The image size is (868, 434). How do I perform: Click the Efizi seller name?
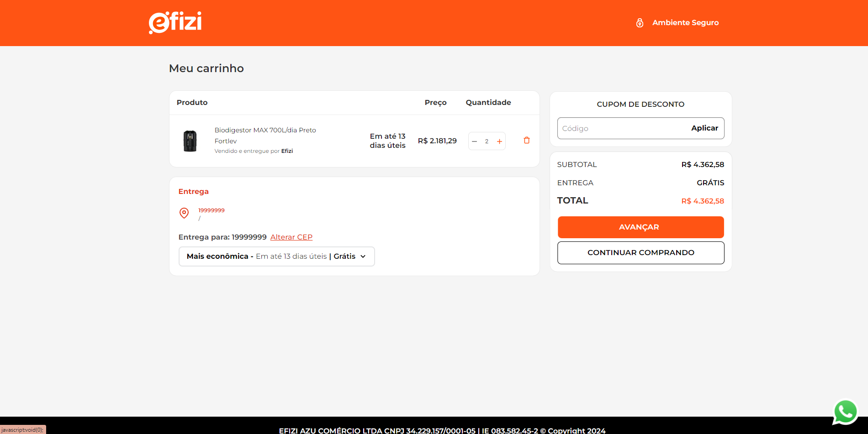(x=287, y=151)
